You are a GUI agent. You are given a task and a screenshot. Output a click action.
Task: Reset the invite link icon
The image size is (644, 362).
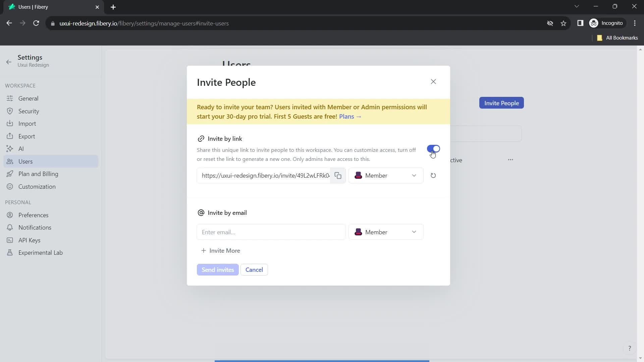433,176
